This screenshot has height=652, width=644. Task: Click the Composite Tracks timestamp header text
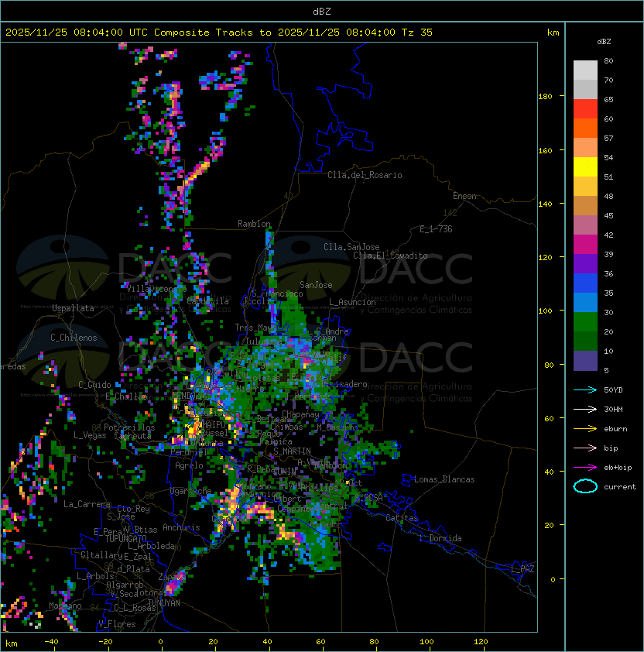click(x=219, y=33)
